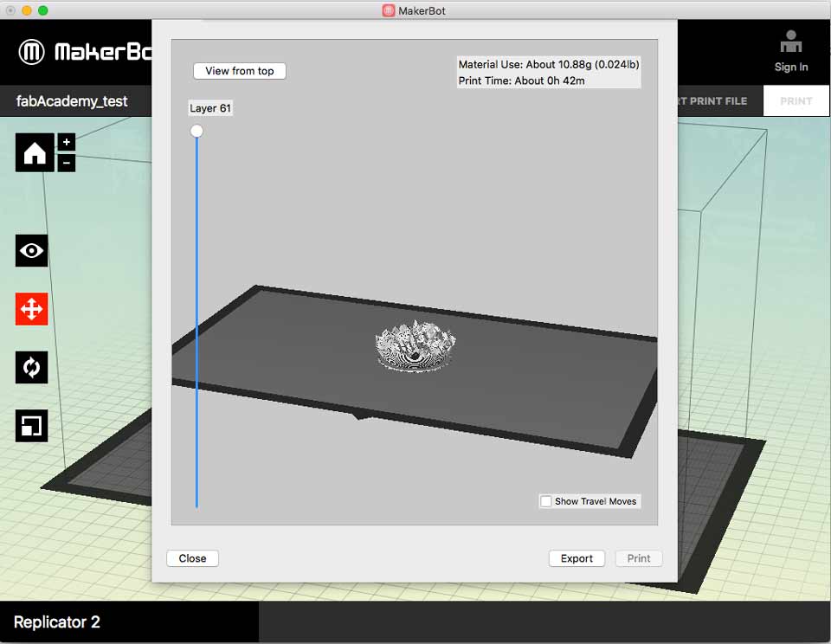Select the red Move tool
The height and width of the screenshot is (644, 831).
click(32, 309)
